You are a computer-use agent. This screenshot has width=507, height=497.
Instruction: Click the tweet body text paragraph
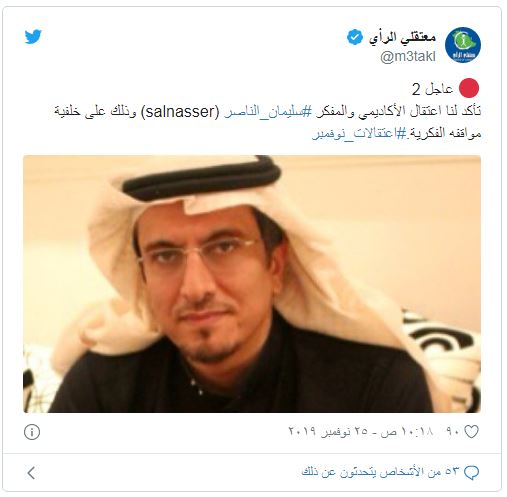coord(268,122)
